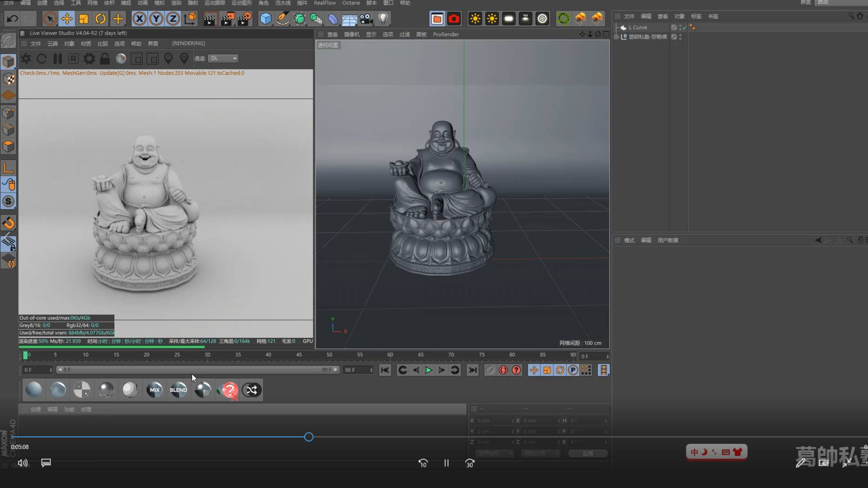The width and height of the screenshot is (868, 488).
Task: Open Live Viewer 材质 menu
Action: 86,43
